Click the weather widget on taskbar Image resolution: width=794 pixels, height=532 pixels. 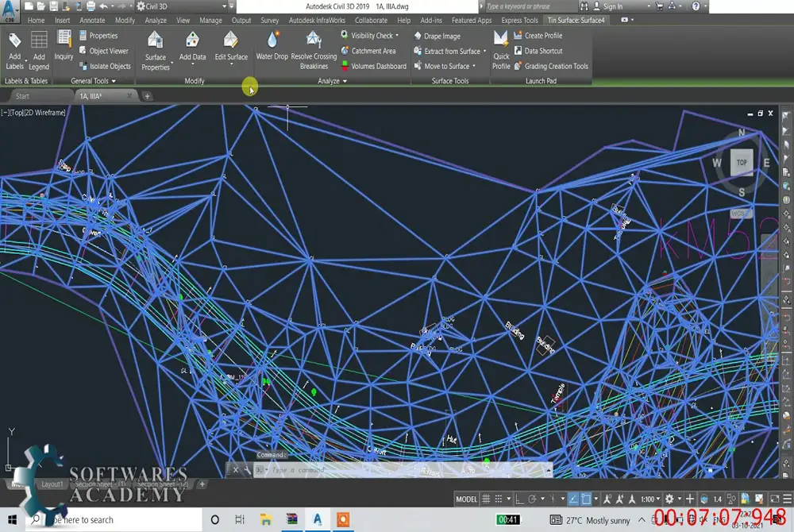[591, 520]
